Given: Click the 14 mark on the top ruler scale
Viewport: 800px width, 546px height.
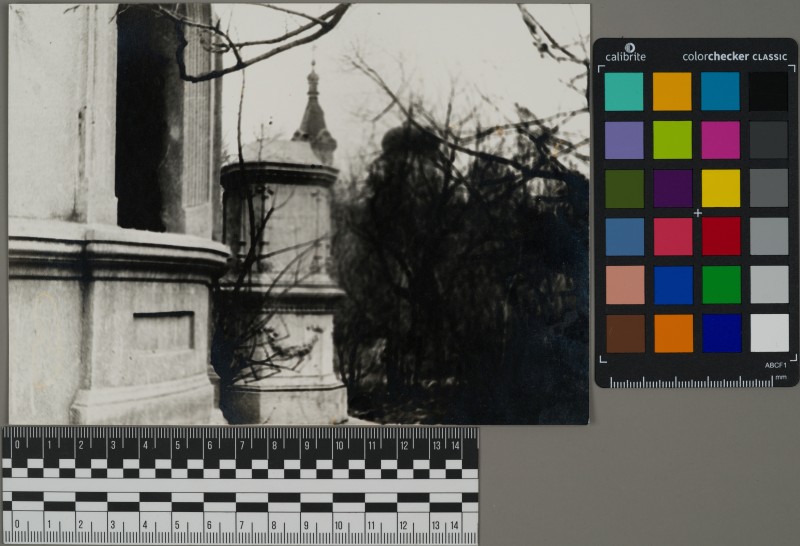Looking at the screenshot, I should tap(455, 443).
